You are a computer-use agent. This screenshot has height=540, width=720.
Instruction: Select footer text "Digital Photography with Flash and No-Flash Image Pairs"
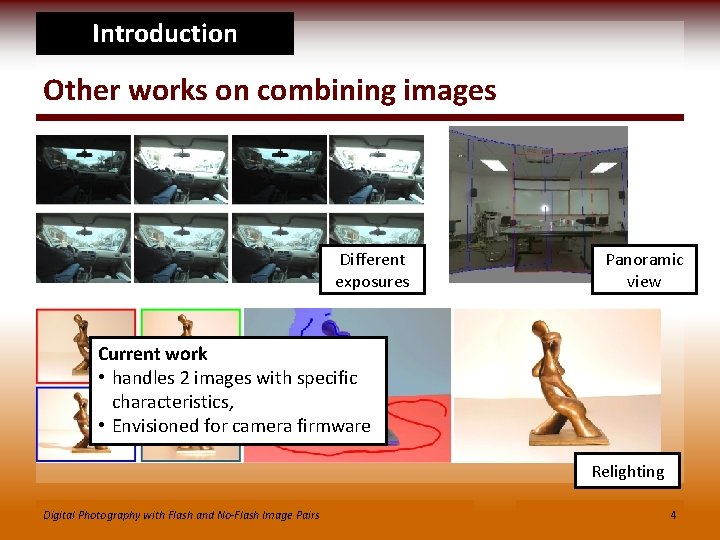click(181, 515)
